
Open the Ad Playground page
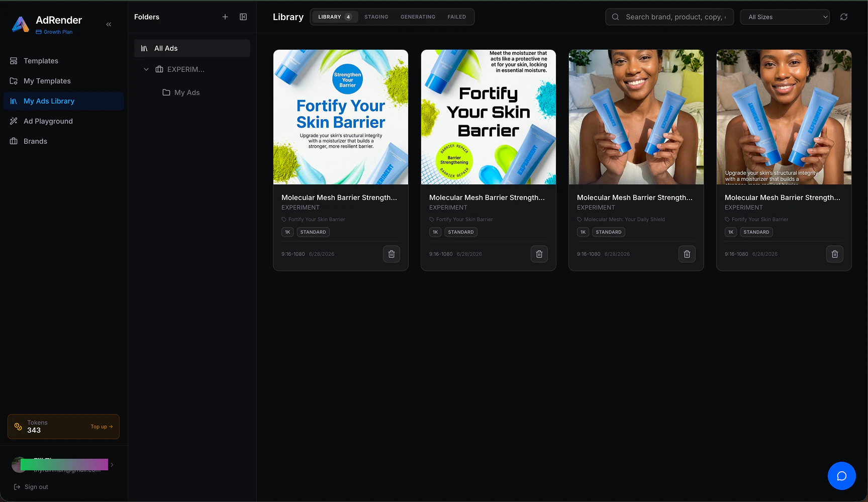tap(64, 121)
